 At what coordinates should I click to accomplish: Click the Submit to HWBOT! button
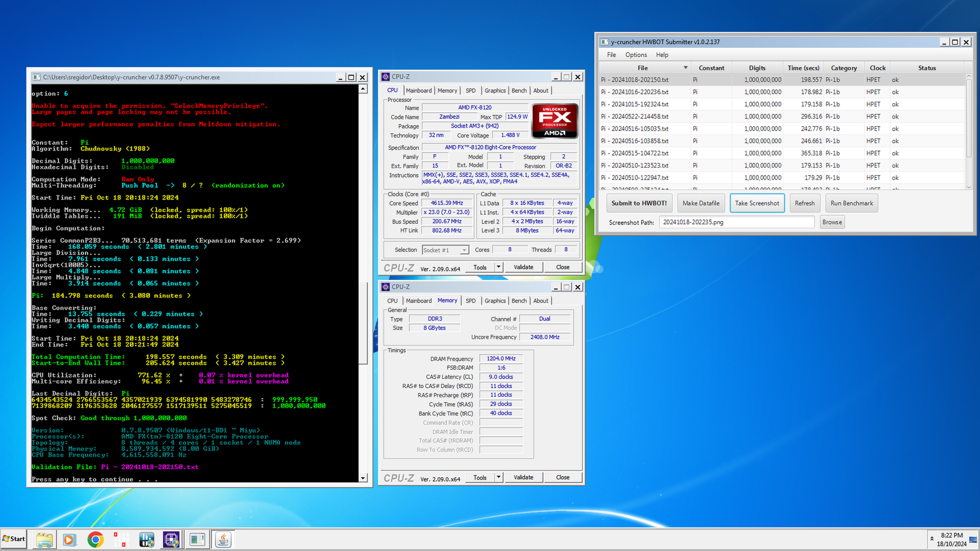point(639,203)
